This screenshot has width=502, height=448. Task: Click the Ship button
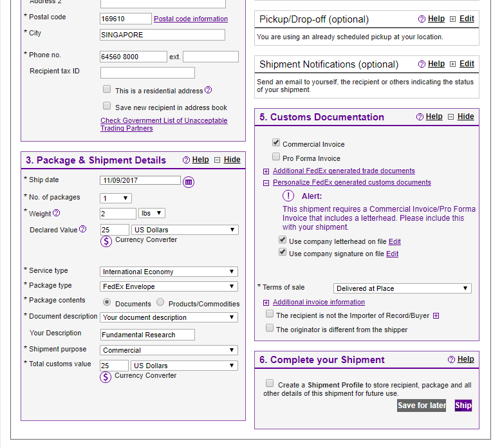pyautogui.click(x=463, y=406)
